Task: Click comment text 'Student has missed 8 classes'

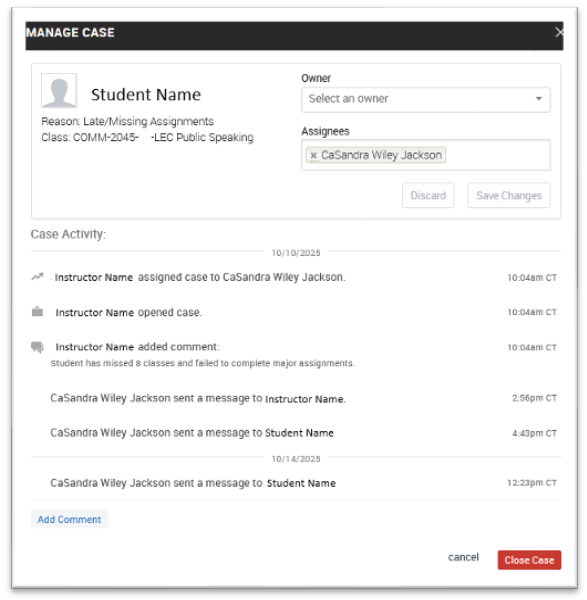Action: point(202,363)
